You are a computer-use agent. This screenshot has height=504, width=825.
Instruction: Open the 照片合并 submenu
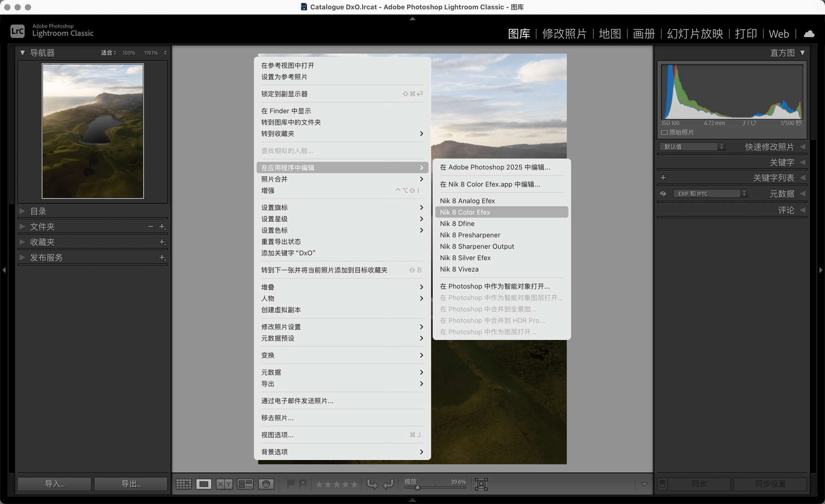click(x=342, y=179)
